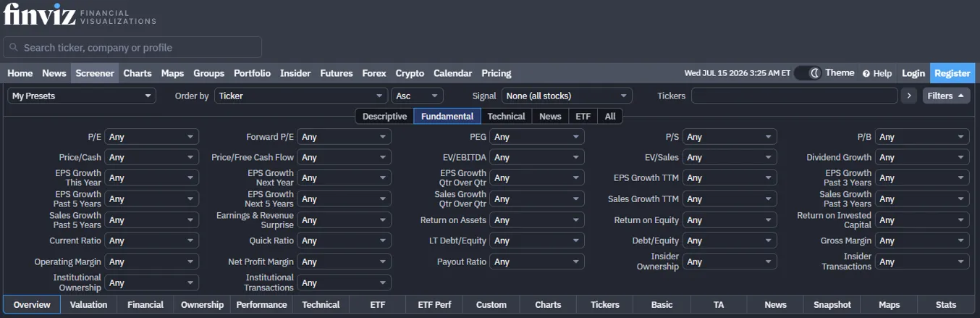
Task: Select the TA view tab
Action: coord(719,305)
